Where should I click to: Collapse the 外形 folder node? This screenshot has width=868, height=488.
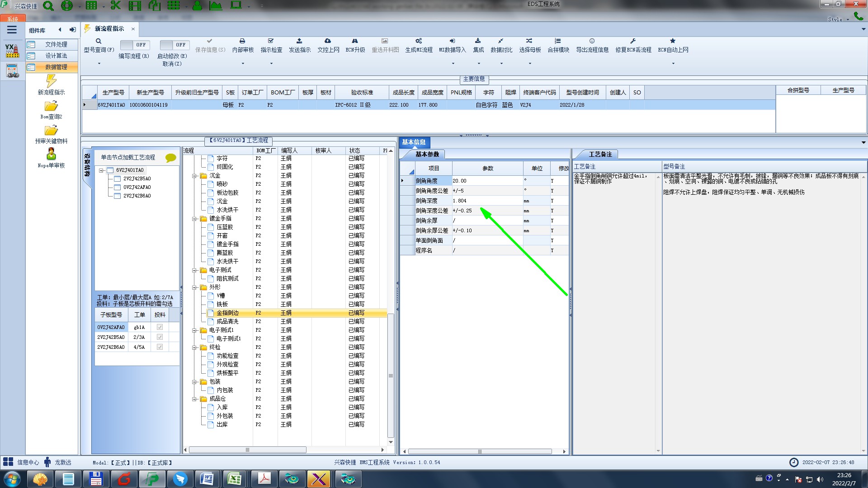pyautogui.click(x=194, y=287)
